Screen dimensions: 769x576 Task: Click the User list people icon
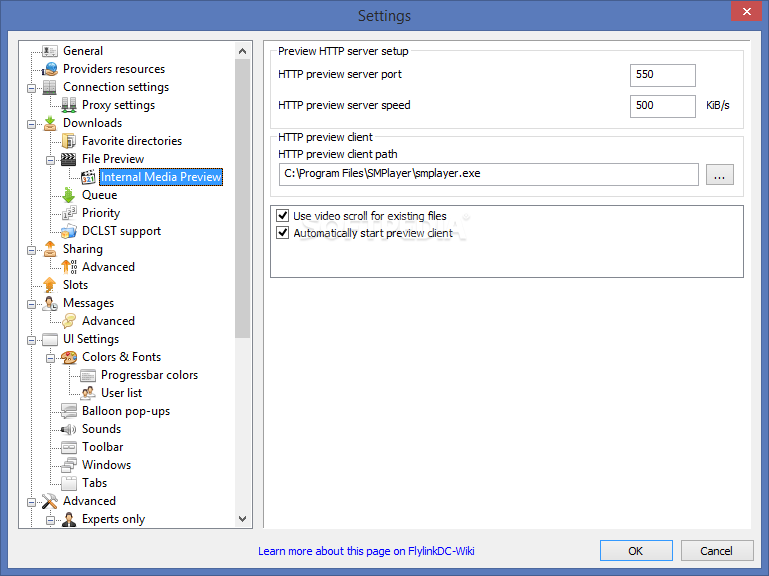click(x=88, y=393)
